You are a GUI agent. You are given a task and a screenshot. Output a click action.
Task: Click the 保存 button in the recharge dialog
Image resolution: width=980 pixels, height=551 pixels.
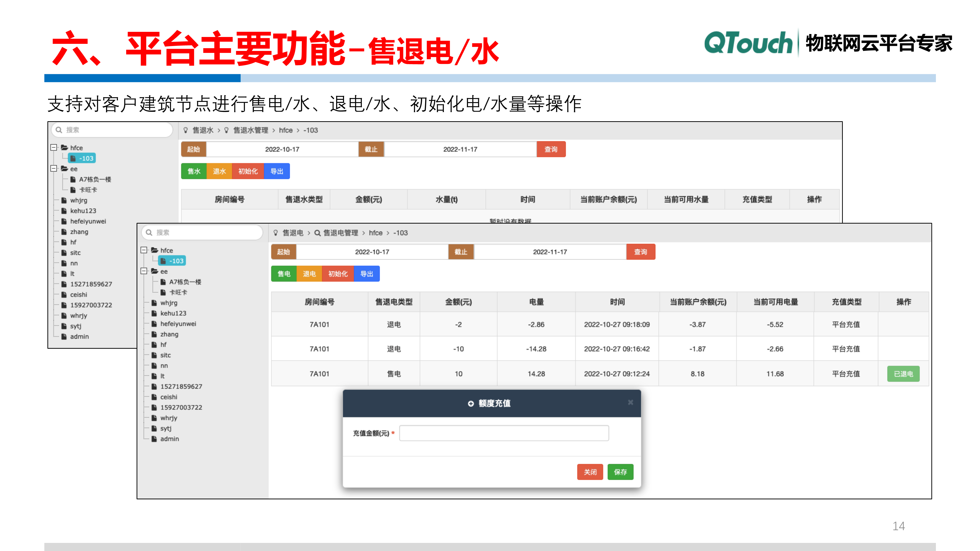(x=620, y=472)
